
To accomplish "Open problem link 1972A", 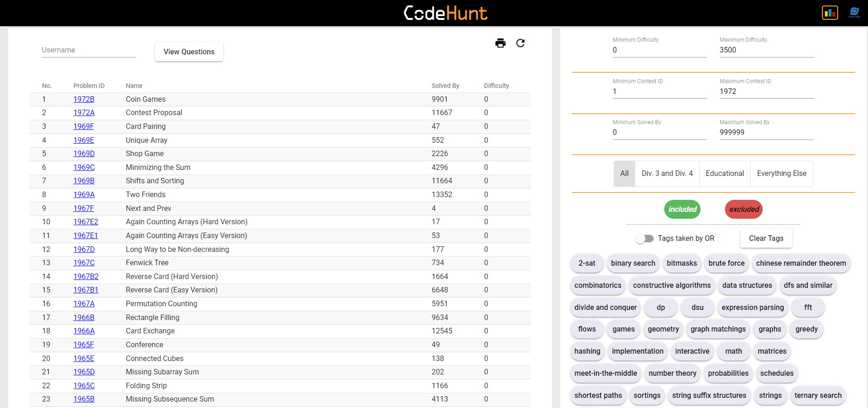I will pos(84,113).
